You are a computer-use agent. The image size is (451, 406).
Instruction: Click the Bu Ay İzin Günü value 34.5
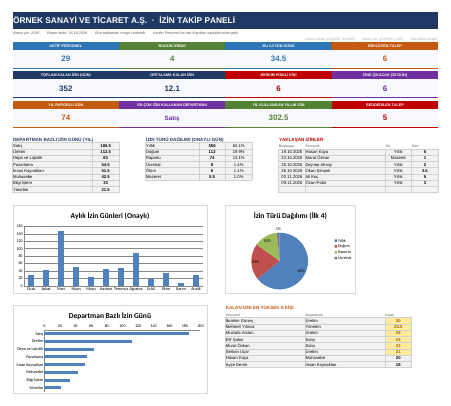coord(278,58)
